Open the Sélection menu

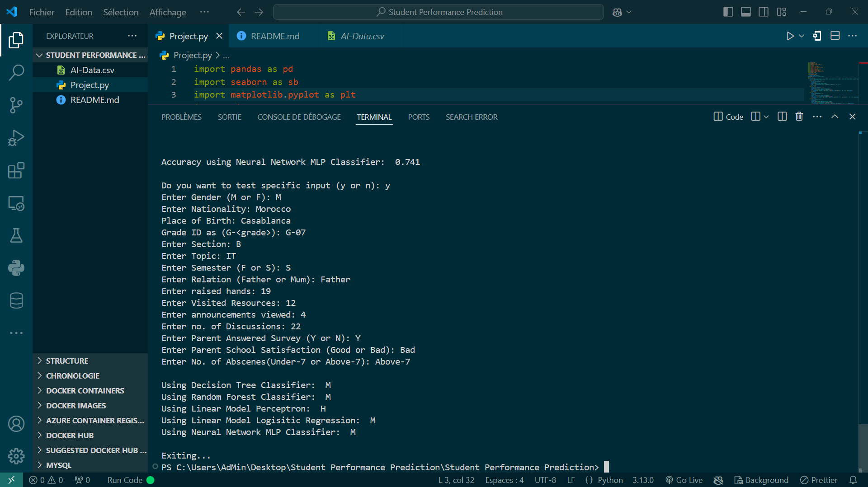[121, 12]
